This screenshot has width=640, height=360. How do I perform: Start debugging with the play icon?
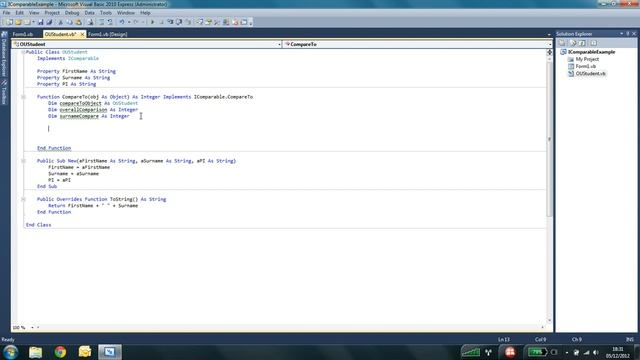pos(152,22)
